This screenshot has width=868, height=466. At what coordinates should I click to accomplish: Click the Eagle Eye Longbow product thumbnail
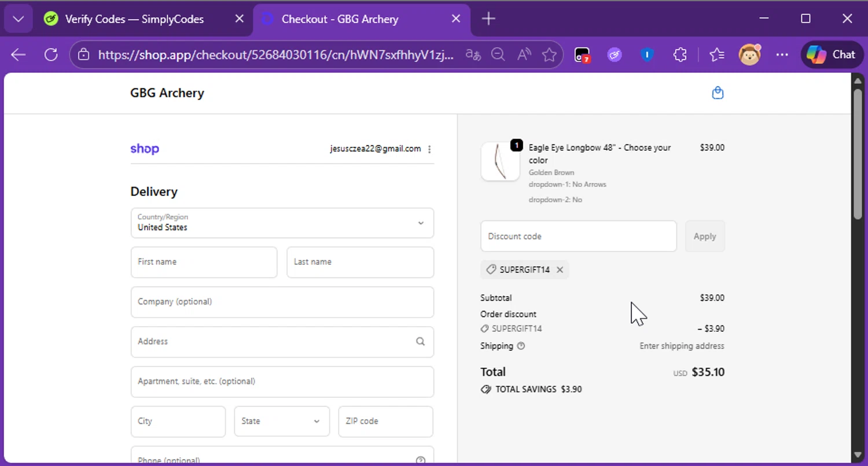pos(500,161)
